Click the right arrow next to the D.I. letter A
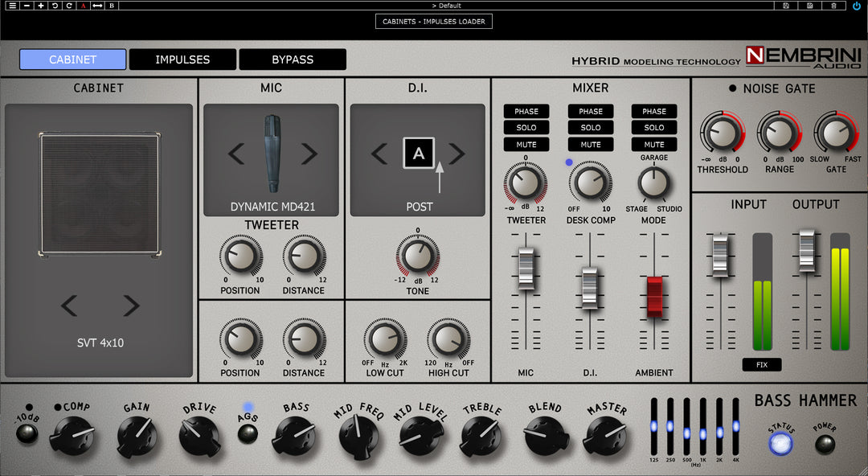 (x=455, y=154)
